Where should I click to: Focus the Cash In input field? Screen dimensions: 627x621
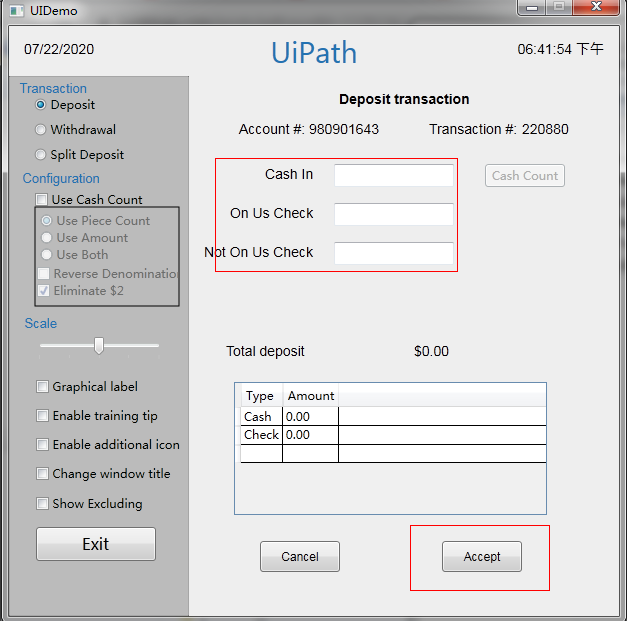click(x=394, y=175)
